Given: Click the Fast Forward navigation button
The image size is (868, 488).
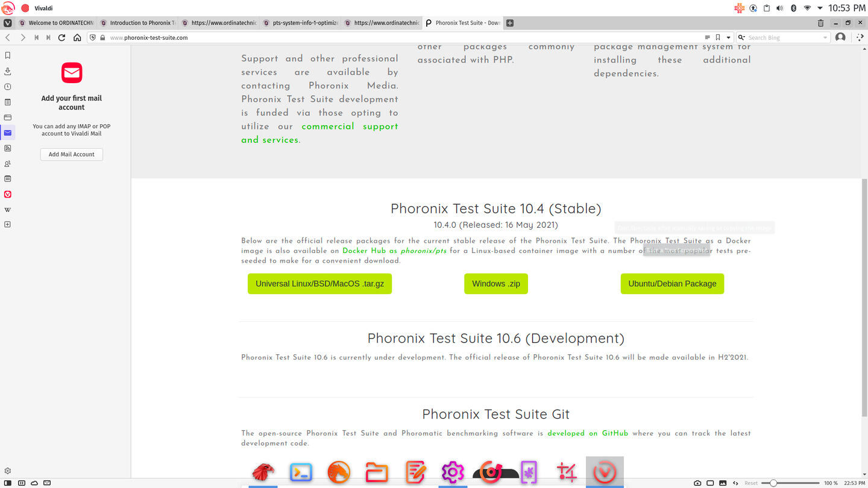Looking at the screenshot, I should tap(48, 37).
